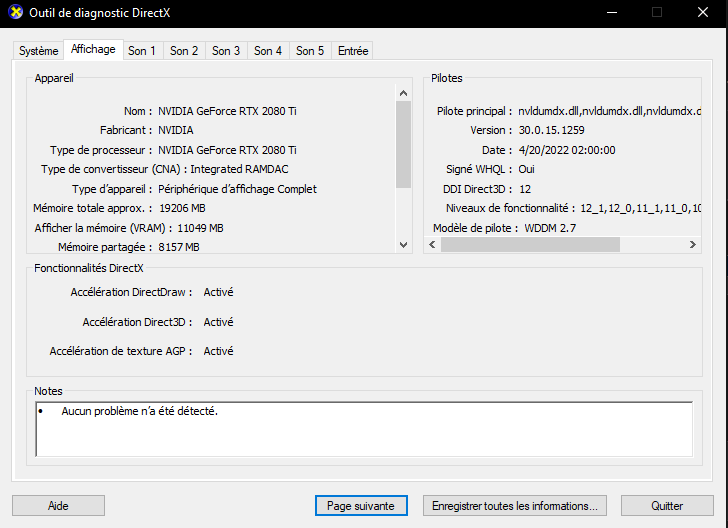This screenshot has width=728, height=528.
Task: Click the driver version '30.0.15.1259'
Action: pos(551,130)
